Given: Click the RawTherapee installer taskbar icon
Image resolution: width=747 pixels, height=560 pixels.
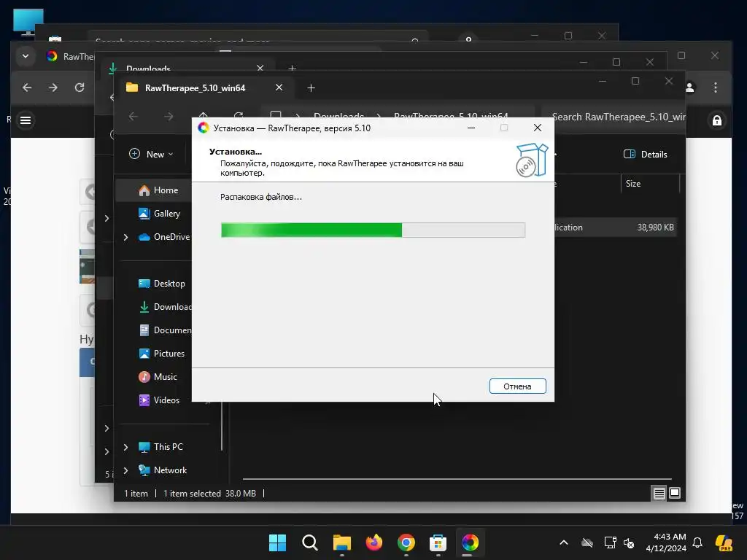Looking at the screenshot, I should point(470,542).
